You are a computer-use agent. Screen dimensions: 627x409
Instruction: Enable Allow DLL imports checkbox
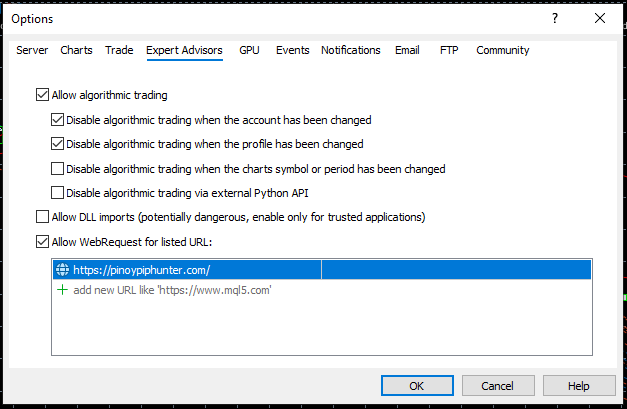tap(42, 217)
